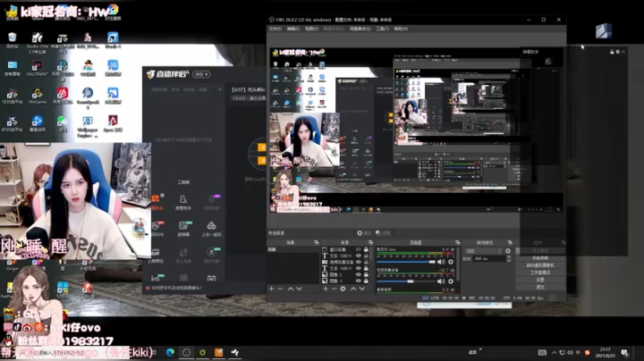Adjust 视频采集设备 volume slider
This screenshot has height=361, width=644.
point(406,281)
